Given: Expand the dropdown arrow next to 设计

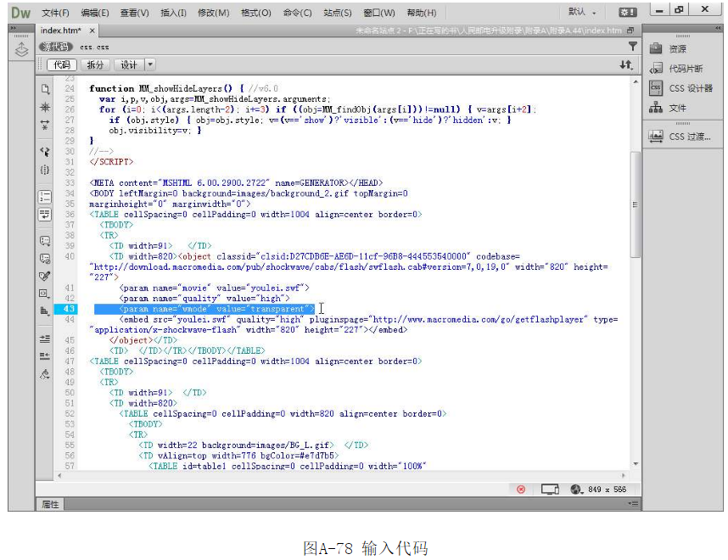Looking at the screenshot, I should point(150,64).
